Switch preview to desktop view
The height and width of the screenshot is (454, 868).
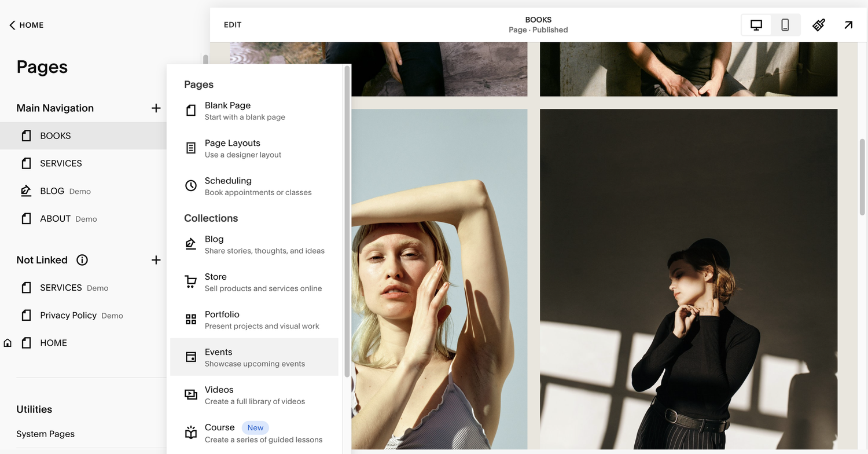[x=756, y=25]
